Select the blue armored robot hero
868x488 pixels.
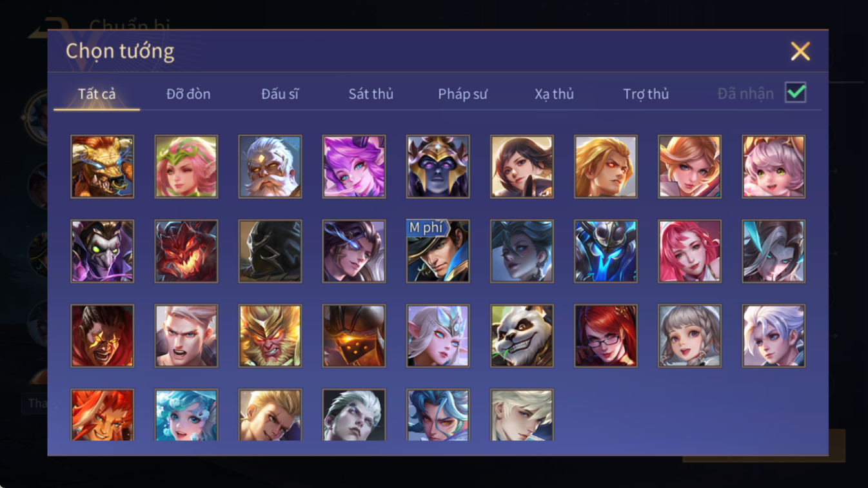[606, 251]
